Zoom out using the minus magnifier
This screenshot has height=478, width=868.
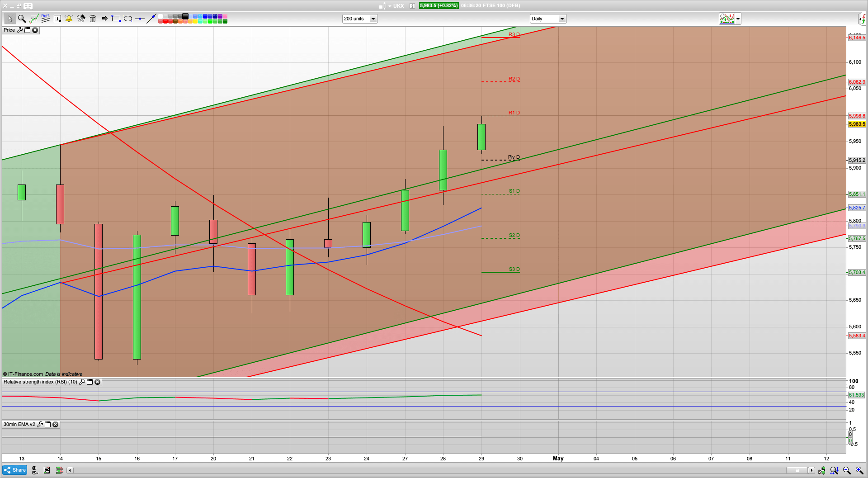847,470
